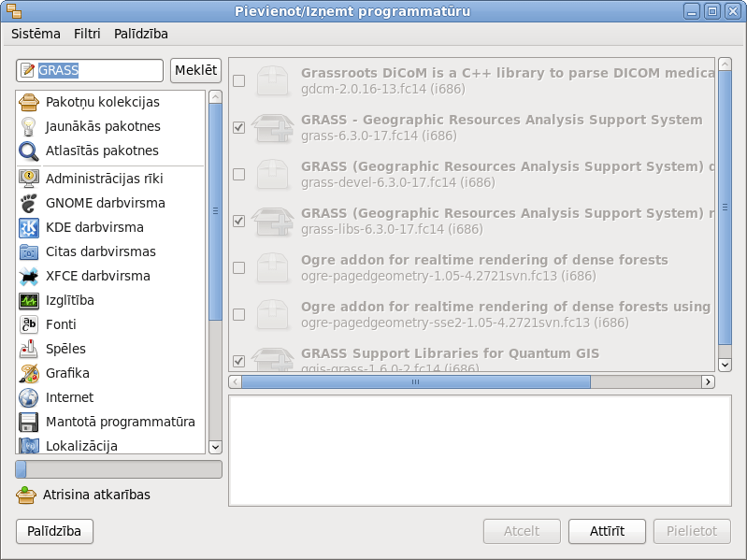Click the Izglītība monitor icon

[x=29, y=300]
